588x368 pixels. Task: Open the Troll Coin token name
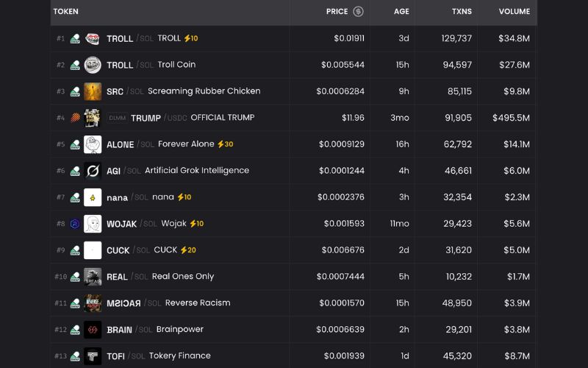(176, 65)
